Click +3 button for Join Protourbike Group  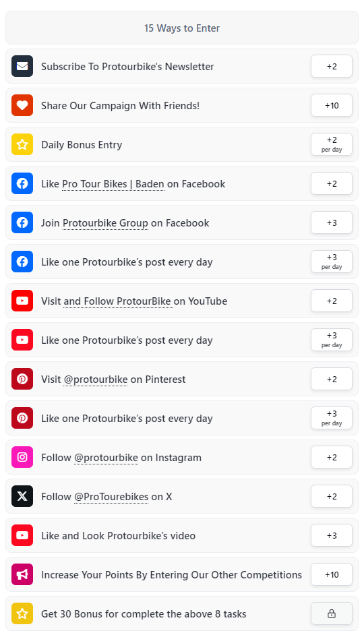pyautogui.click(x=332, y=222)
